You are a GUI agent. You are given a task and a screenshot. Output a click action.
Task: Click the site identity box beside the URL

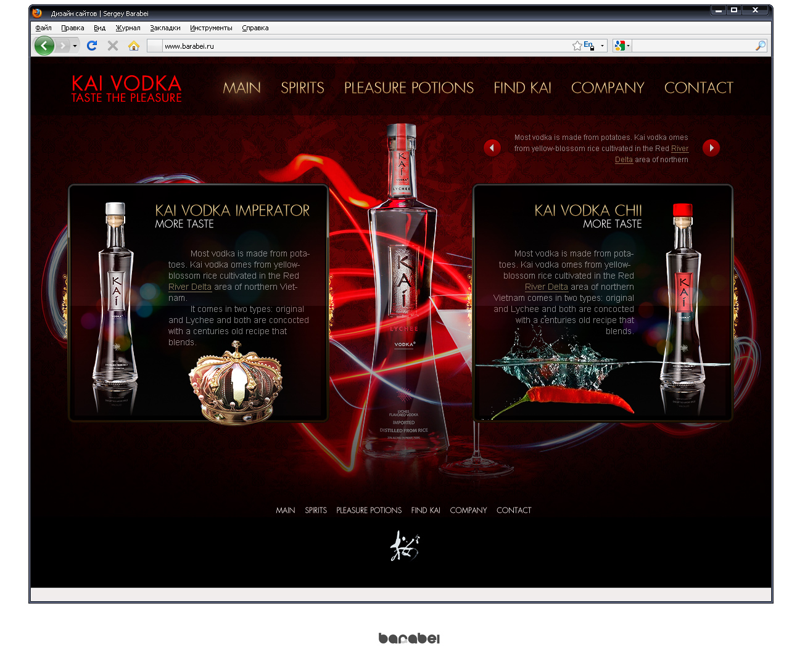(155, 46)
